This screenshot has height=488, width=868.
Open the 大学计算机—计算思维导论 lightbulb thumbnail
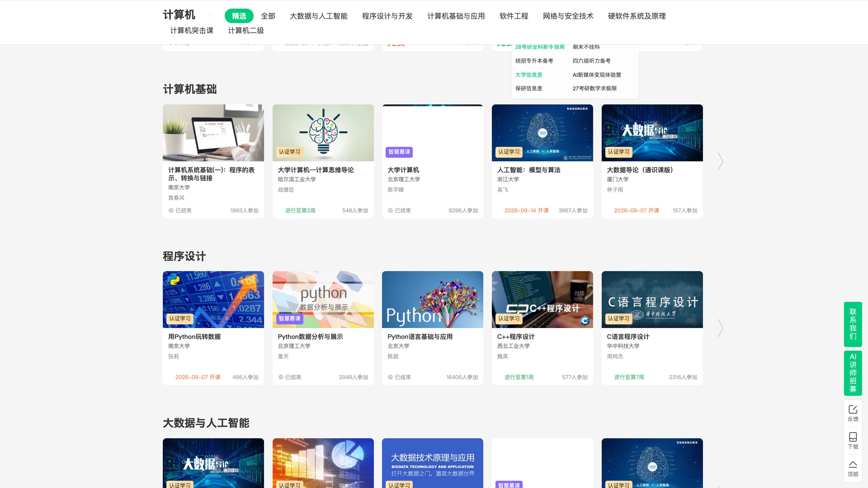(x=323, y=133)
